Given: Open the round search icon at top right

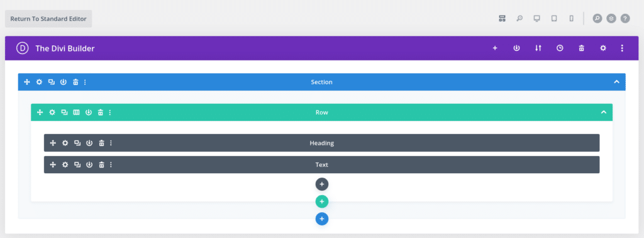Looking at the screenshot, I should (x=597, y=18).
